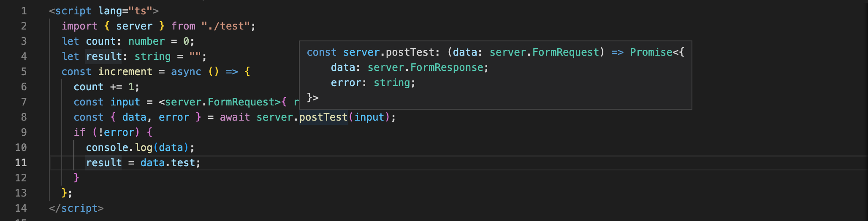868x221 pixels.
Task: Click FormResponse in the hover tooltip
Action: click(447, 67)
